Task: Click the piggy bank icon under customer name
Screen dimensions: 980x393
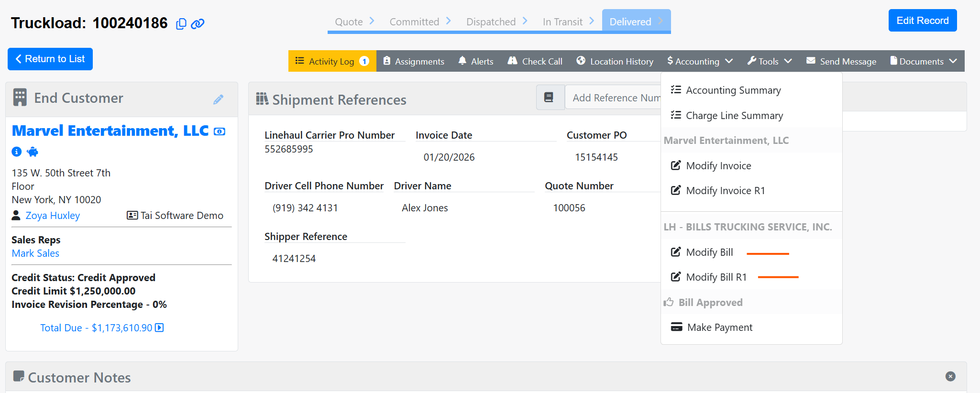Action: (x=33, y=152)
